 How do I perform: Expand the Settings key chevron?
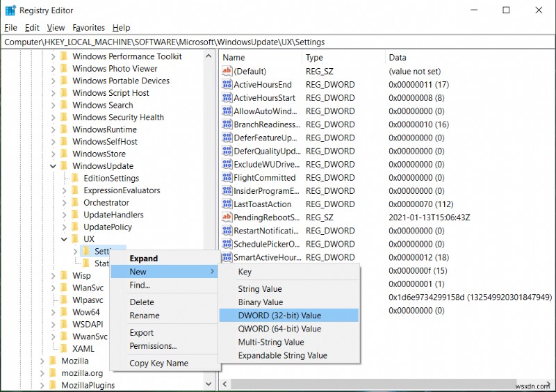(75, 252)
